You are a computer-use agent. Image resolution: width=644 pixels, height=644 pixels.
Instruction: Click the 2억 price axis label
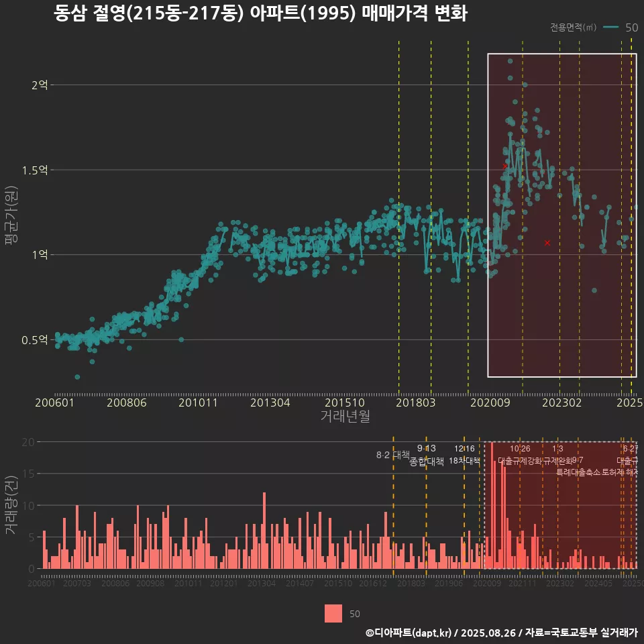40,85
